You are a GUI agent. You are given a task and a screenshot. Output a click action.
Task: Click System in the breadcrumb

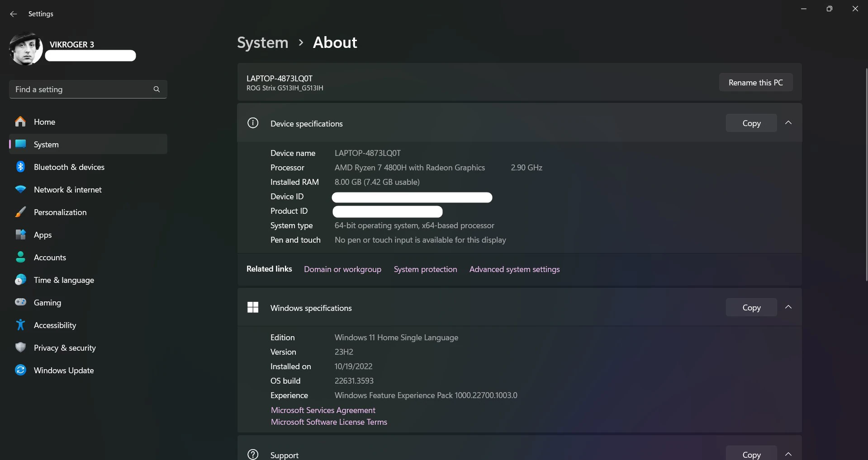click(262, 42)
